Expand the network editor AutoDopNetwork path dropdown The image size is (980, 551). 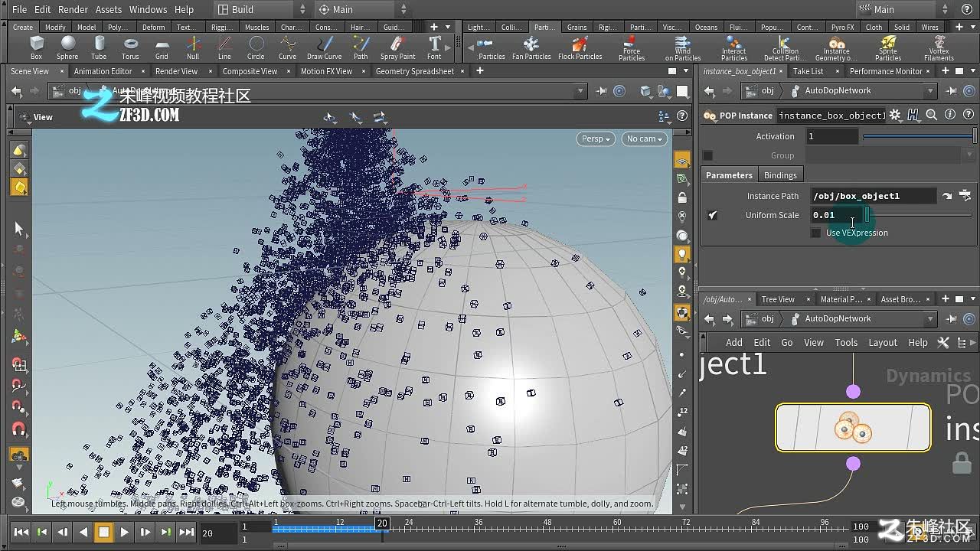coord(930,318)
